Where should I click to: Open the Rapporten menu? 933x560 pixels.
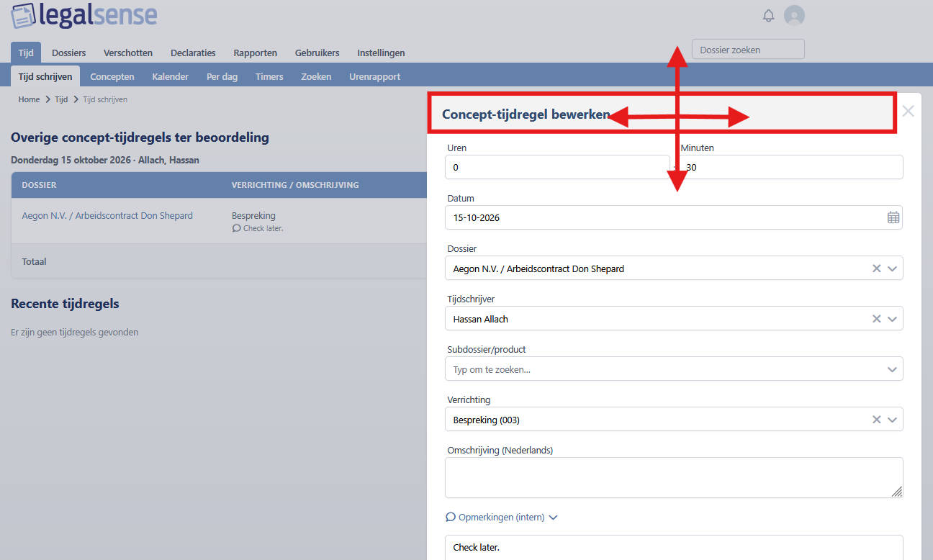pyautogui.click(x=256, y=53)
